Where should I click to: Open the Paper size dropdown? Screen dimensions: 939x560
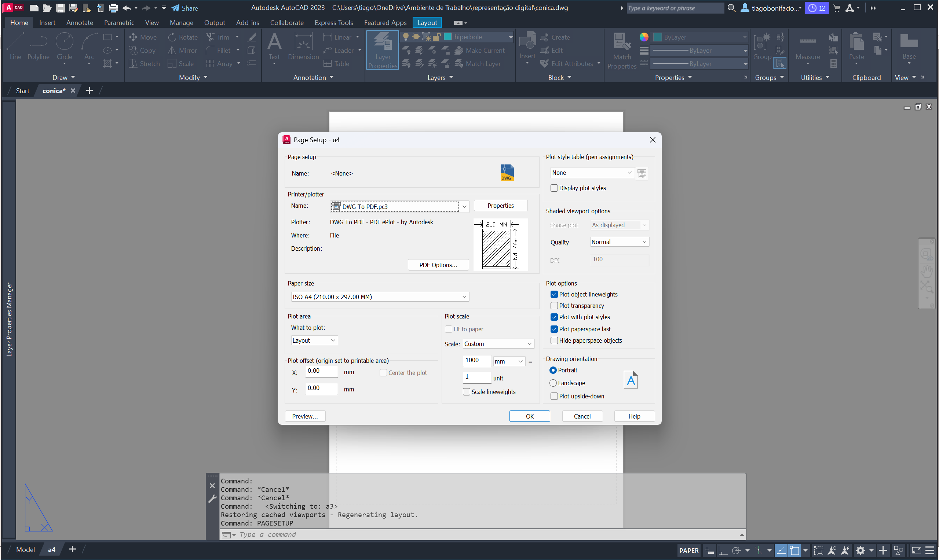pyautogui.click(x=379, y=297)
